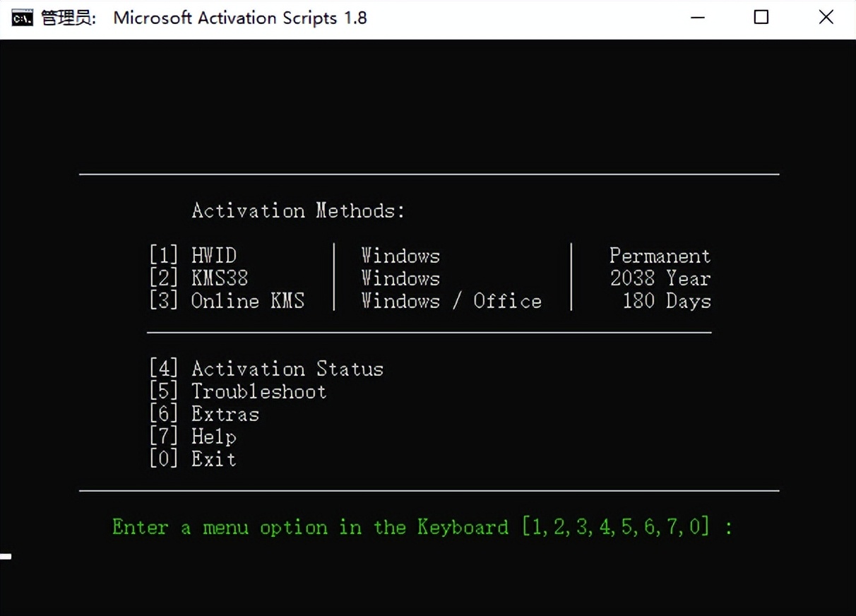Open the Activation Status option

coord(286,368)
